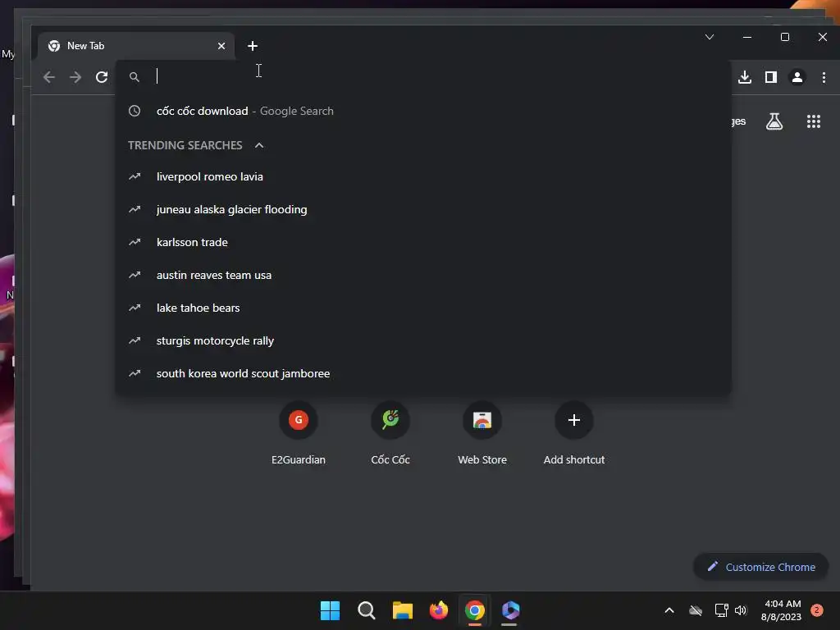Open Chrome downloads icon in toolbar
This screenshot has width=840, height=630.
(x=745, y=77)
